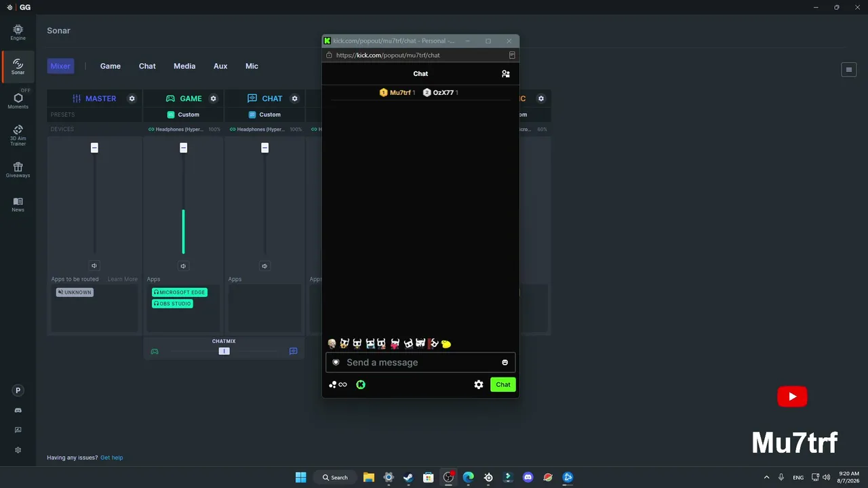Image resolution: width=868 pixels, height=488 pixels.
Task: Open the feedback icon above settings gear
Action: 18,430
